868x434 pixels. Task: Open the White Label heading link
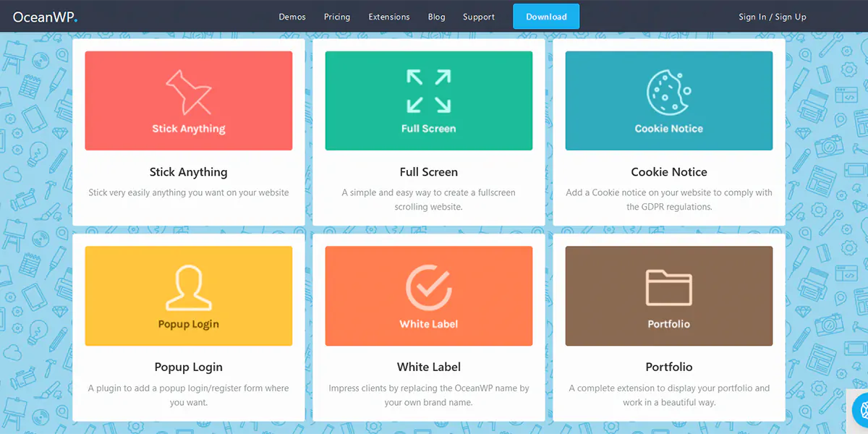click(428, 367)
